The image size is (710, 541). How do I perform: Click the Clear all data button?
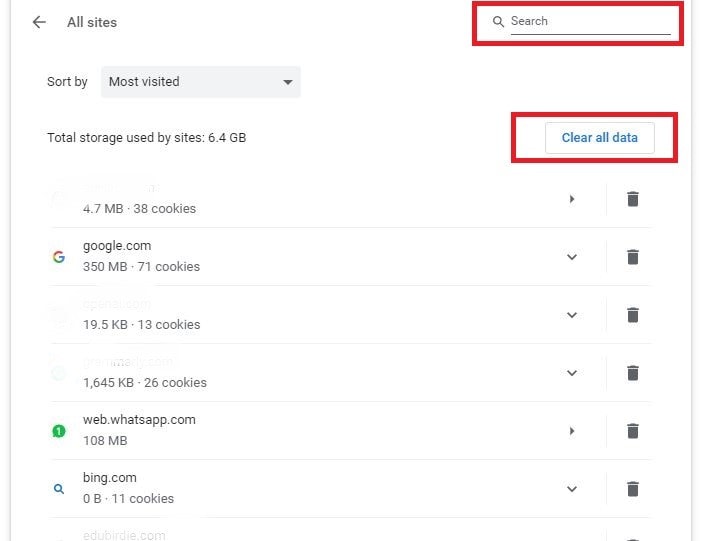point(600,138)
